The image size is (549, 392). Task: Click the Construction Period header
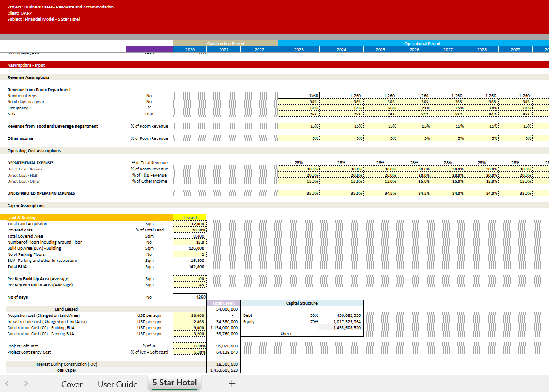click(x=225, y=44)
